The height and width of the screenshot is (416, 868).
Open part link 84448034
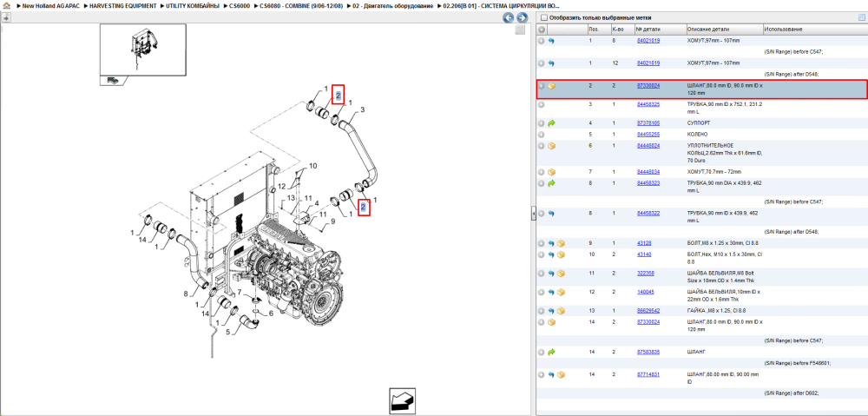tap(648, 172)
